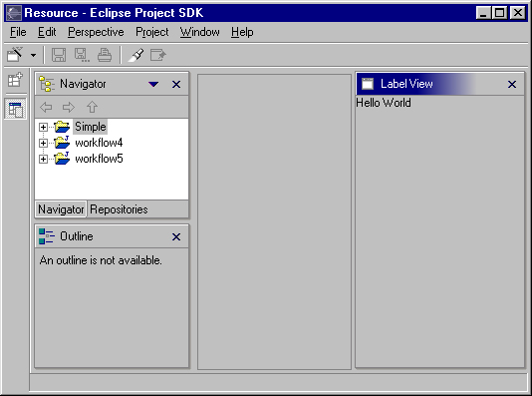The height and width of the screenshot is (396, 532).
Task: Open the Help menu
Action: [242, 32]
